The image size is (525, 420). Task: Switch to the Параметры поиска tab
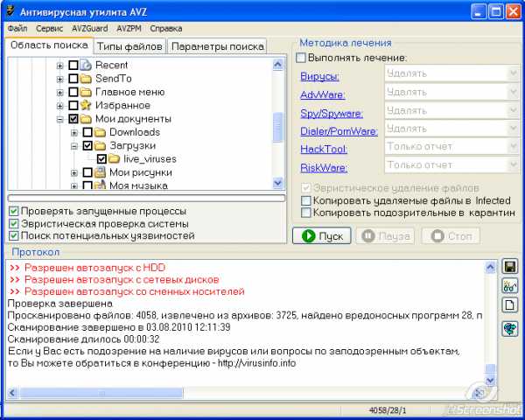(x=218, y=46)
